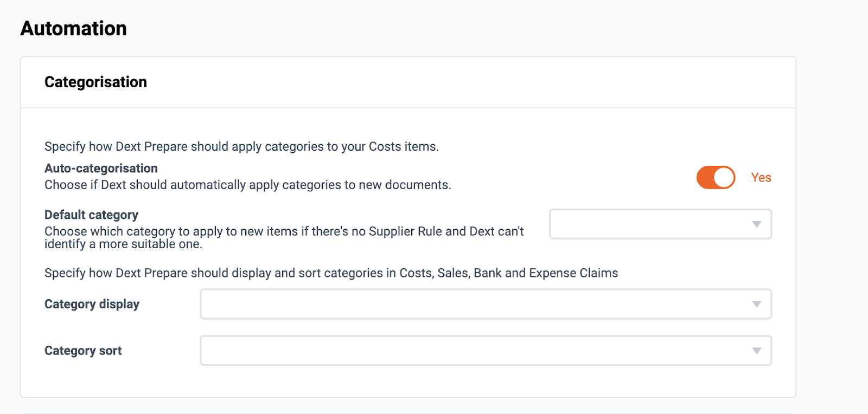Click the Default category dropdown arrow

[757, 224]
